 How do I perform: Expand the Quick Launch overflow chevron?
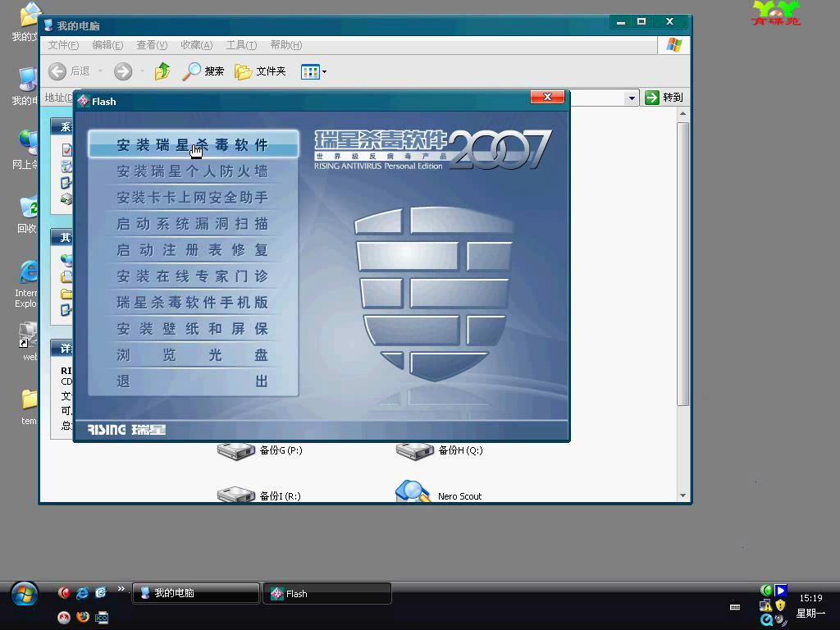(121, 589)
